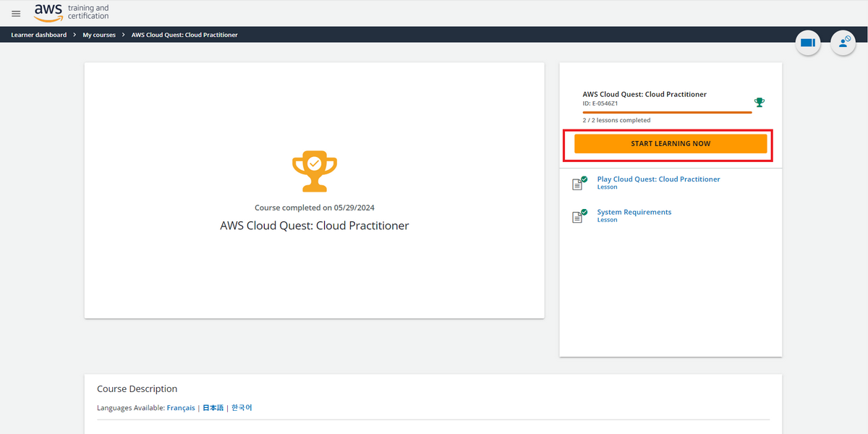Open the blue video panel icon
Screen dimensions: 868x434
(x=808, y=43)
